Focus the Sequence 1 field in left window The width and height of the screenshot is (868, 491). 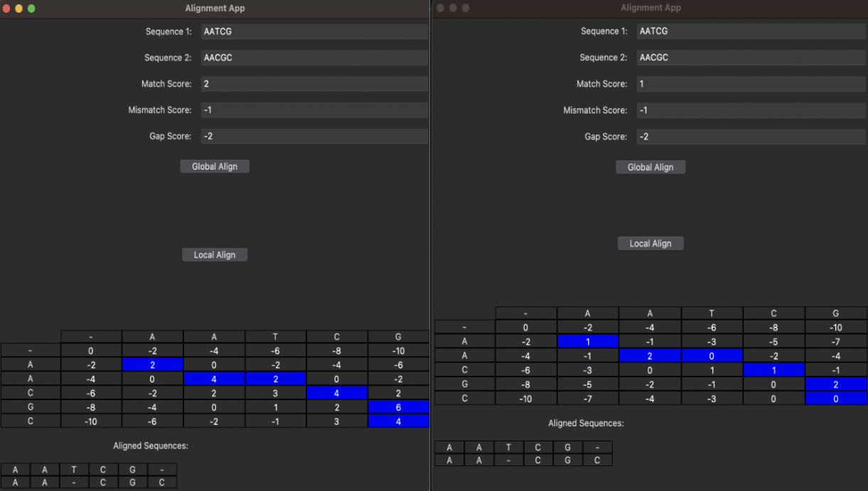pyautogui.click(x=314, y=31)
